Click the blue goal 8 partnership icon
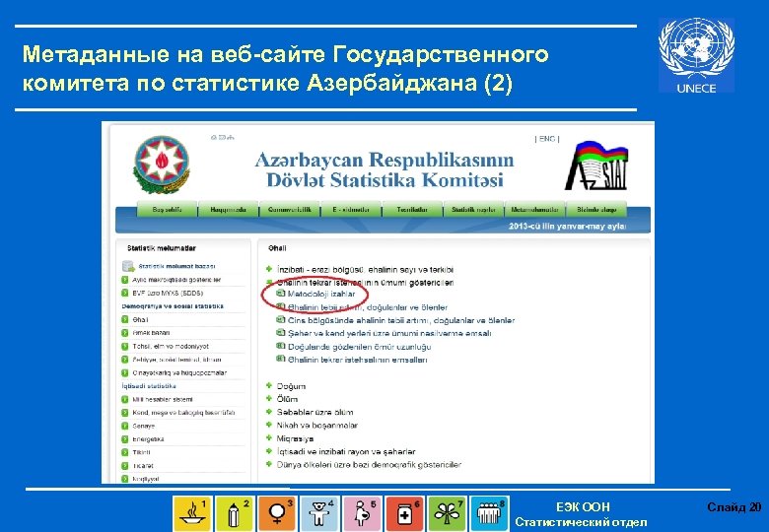 coord(489,513)
